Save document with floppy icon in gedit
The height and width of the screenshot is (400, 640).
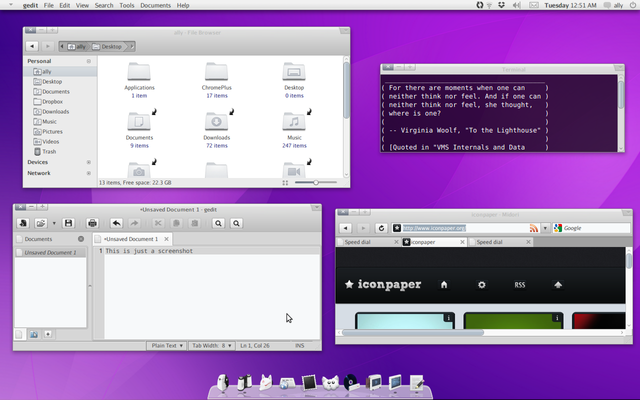[68, 223]
